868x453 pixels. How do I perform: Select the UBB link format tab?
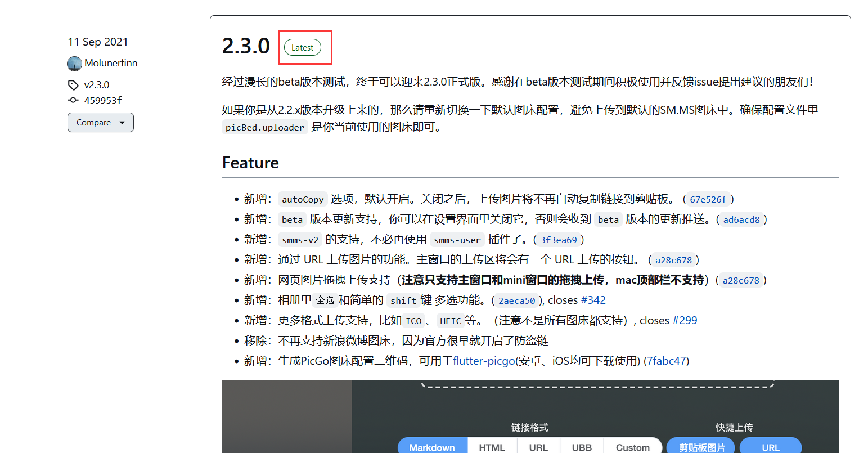click(x=582, y=447)
